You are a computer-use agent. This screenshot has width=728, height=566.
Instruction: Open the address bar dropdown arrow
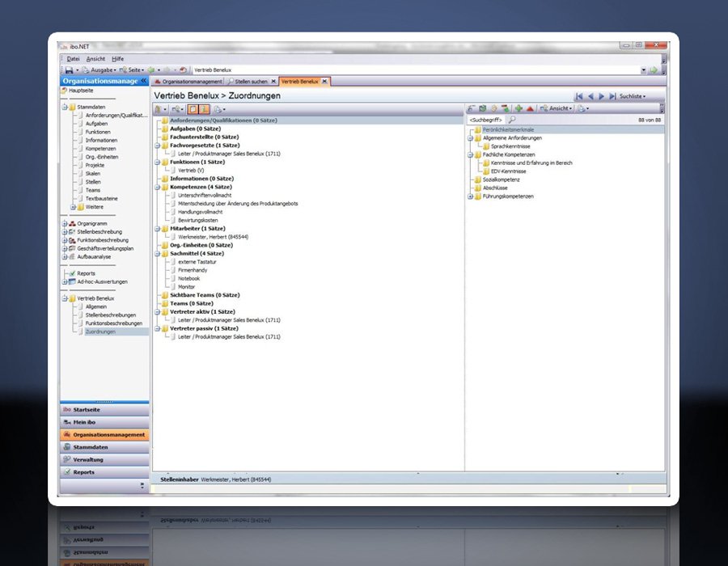(644, 70)
